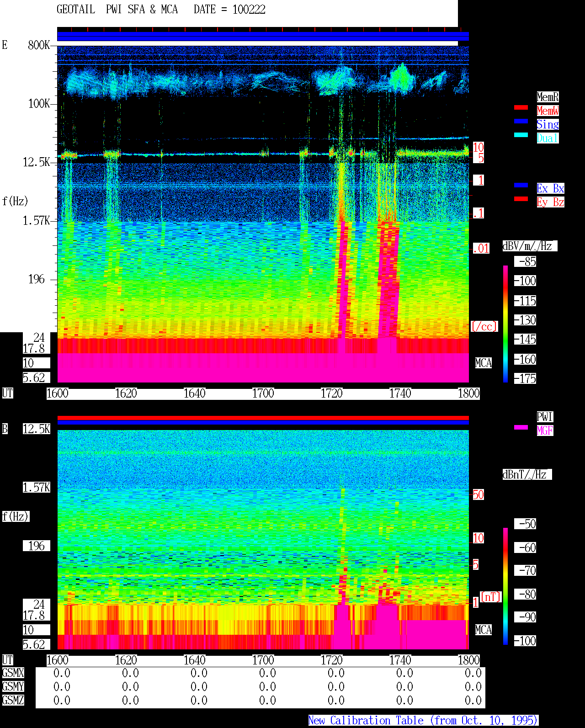The width and height of the screenshot is (585, 728).
Task: Click the blue mode bar above E spectrogram
Action: (263, 36)
